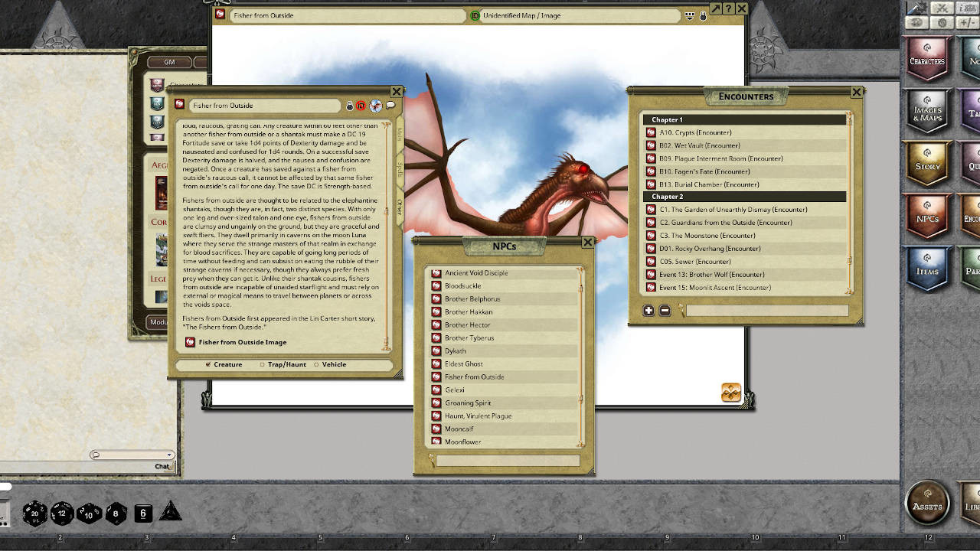
Task: Click the Characters sidebar button
Action: tap(927, 60)
